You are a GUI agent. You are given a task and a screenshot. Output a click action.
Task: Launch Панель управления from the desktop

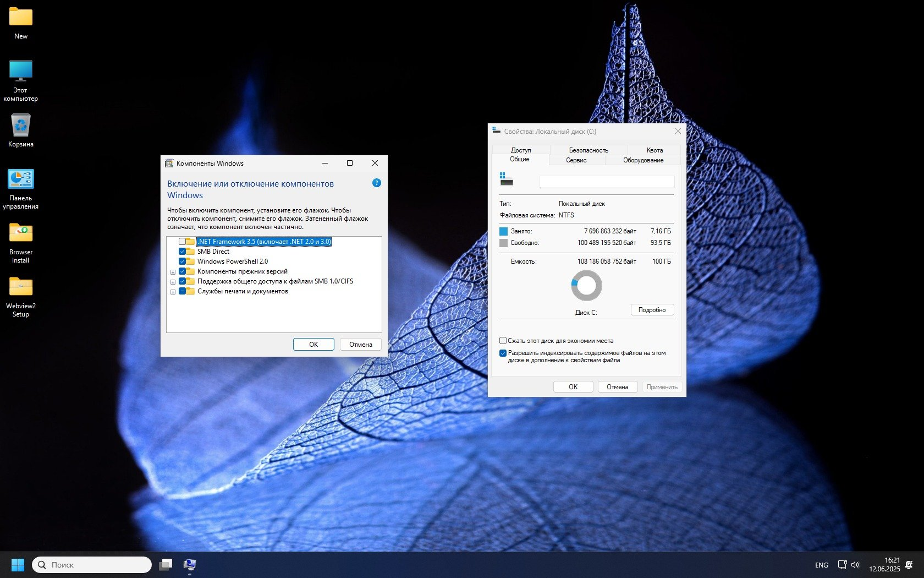20,178
